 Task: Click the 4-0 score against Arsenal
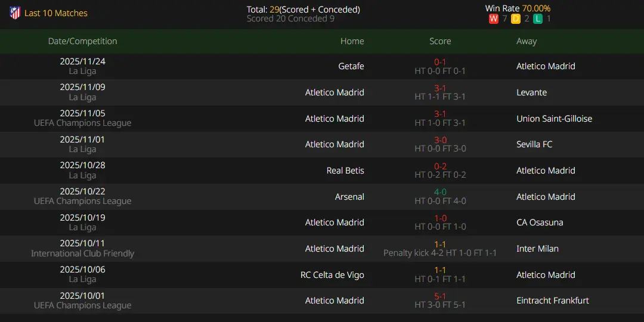440,192
